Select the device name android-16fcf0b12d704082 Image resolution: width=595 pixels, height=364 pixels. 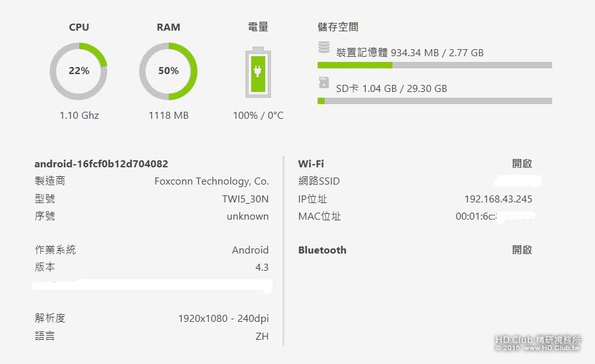[101, 163]
